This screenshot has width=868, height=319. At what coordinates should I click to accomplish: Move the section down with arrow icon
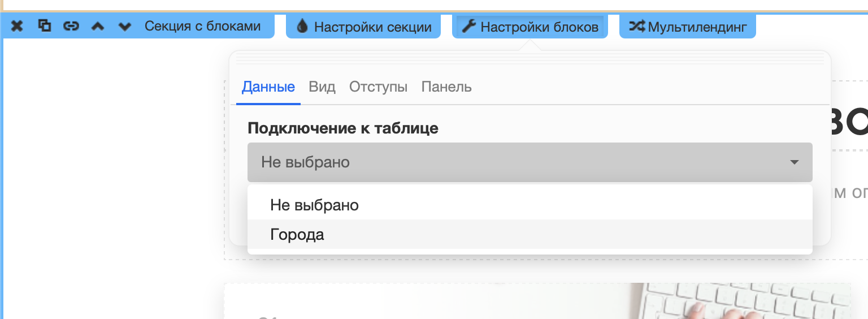click(x=125, y=26)
